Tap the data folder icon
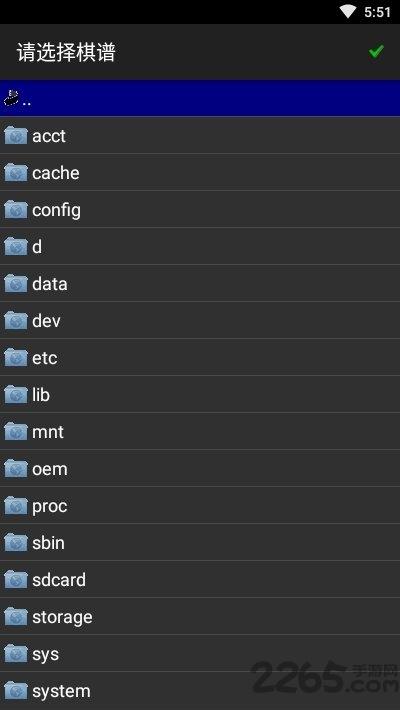 coord(16,283)
